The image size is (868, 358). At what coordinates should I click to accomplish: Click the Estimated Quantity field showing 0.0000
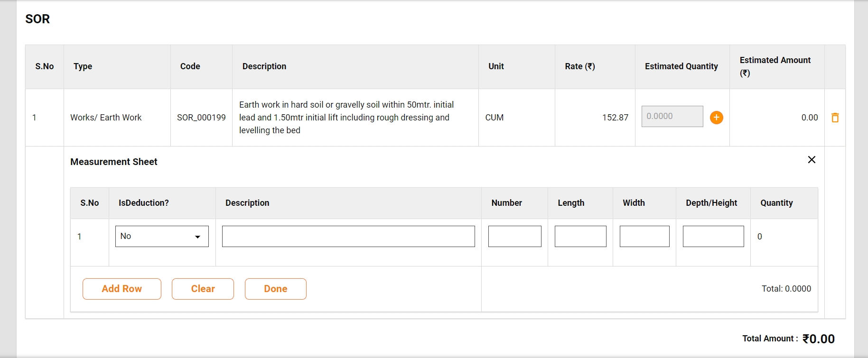coord(672,117)
